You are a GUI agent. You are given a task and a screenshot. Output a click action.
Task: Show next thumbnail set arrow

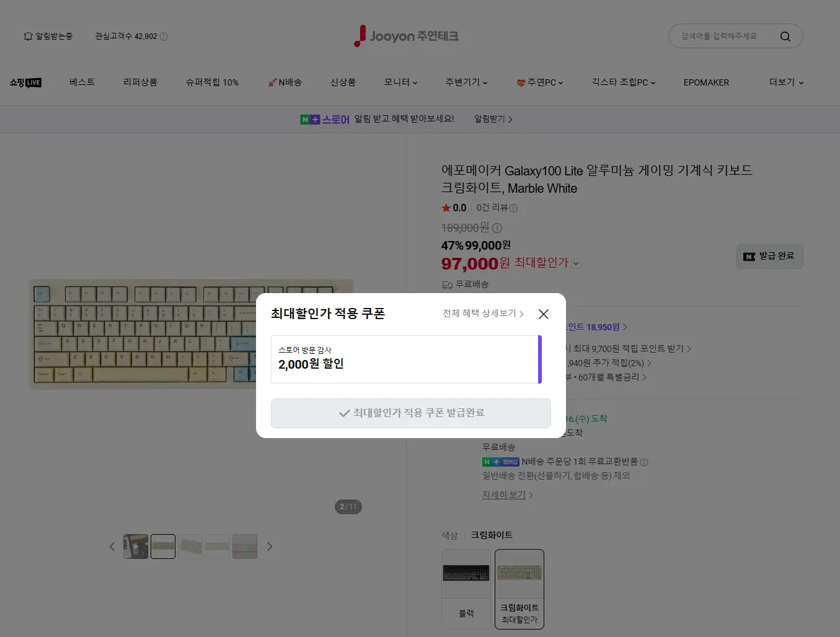pyautogui.click(x=270, y=547)
